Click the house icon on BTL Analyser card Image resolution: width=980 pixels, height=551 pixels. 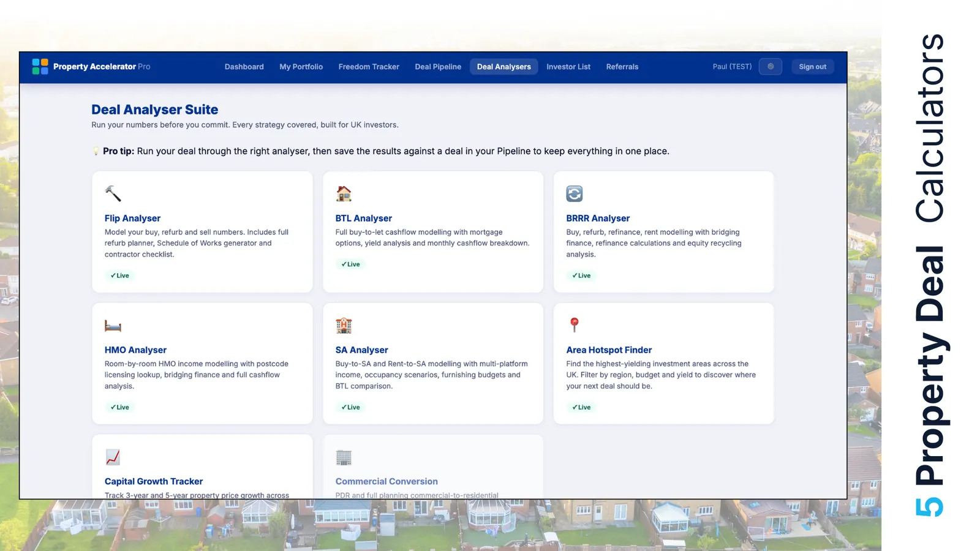344,193
